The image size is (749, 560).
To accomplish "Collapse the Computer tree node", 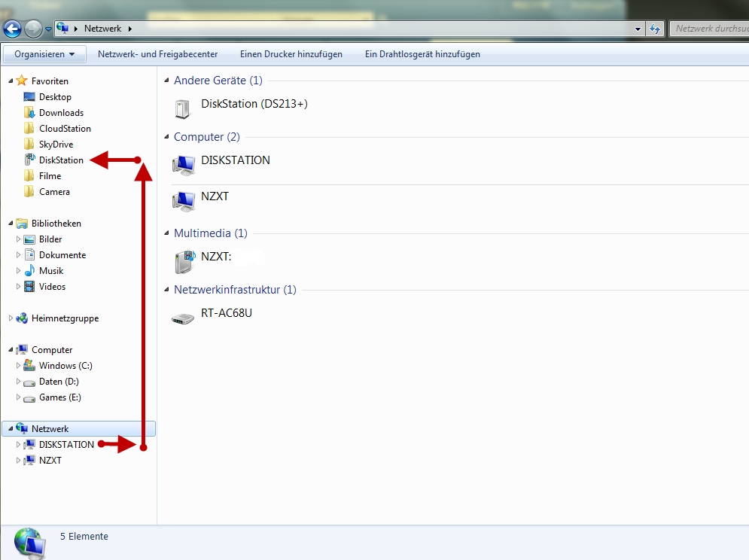I will (x=11, y=350).
